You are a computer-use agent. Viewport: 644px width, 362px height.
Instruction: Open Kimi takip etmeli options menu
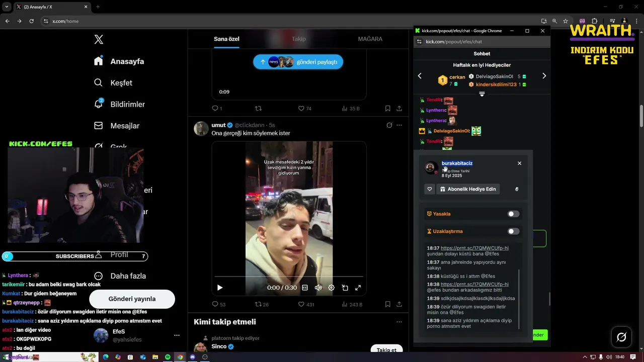click(399, 322)
